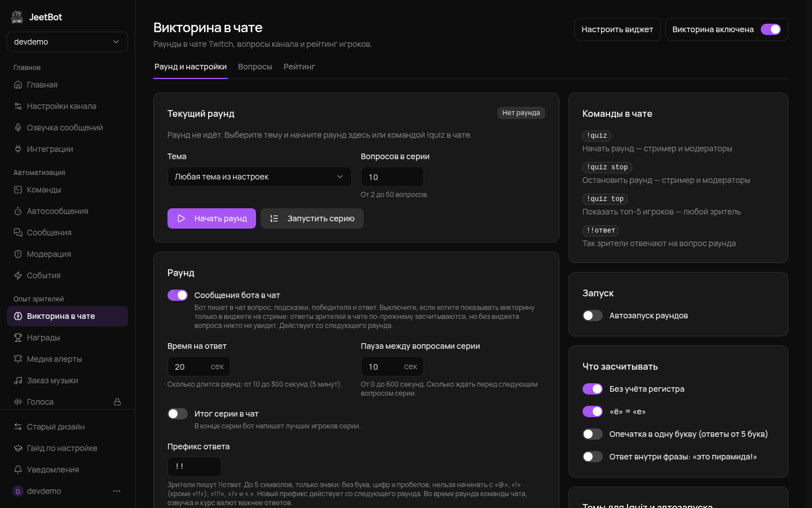Click the Старый дизайн swap arrows icon
Viewport: 812px width, 508px height.
click(x=18, y=427)
